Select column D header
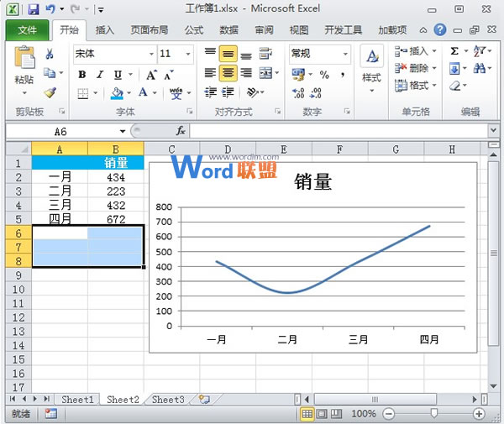 pyautogui.click(x=228, y=149)
